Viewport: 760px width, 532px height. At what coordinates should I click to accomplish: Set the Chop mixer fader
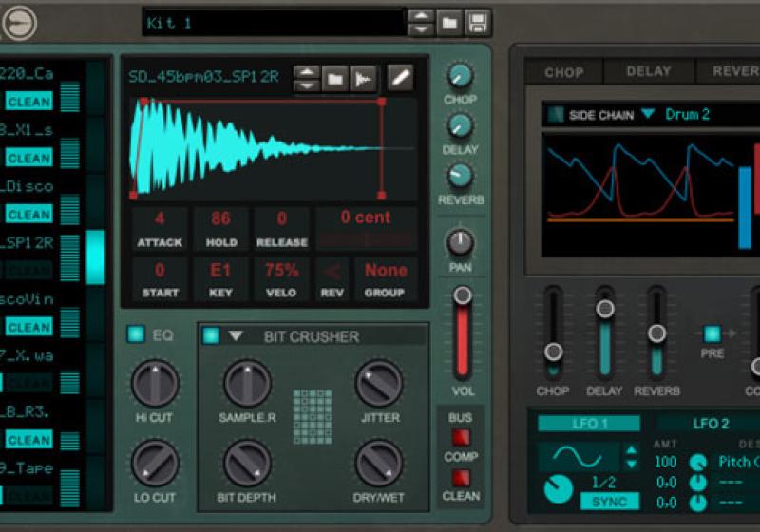coord(553,351)
